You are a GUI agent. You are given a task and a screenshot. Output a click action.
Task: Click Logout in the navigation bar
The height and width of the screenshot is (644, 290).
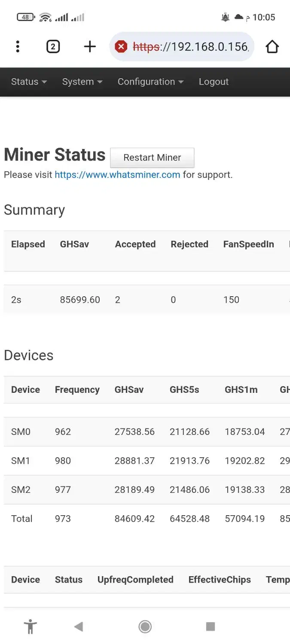[214, 82]
